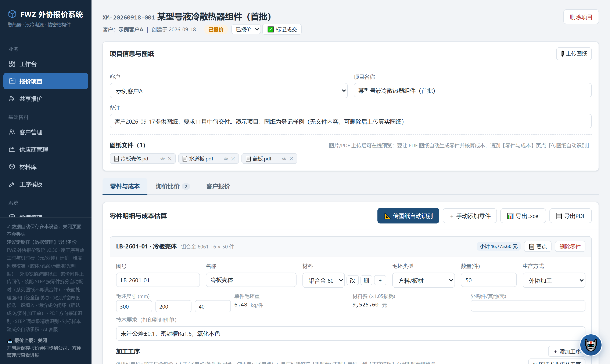Screen dimensions: 610x364
Task: Click the document icon on 导出PDF
Action: [559, 216]
